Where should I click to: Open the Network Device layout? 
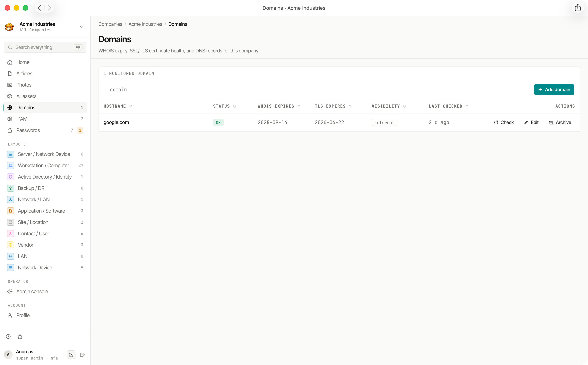click(45, 268)
